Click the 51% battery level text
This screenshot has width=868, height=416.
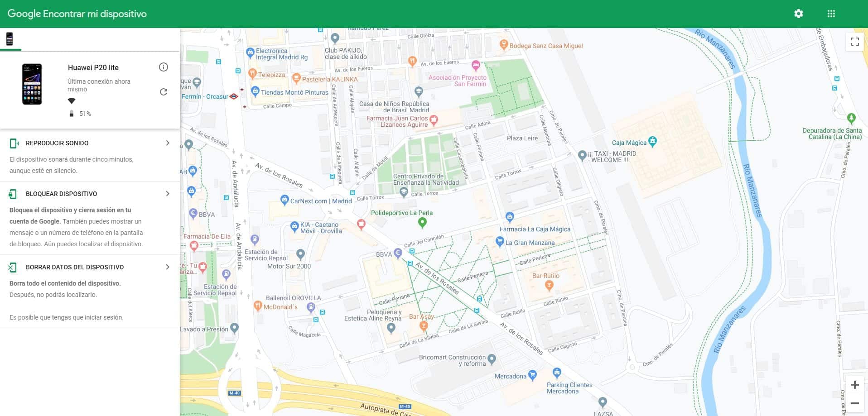[85, 114]
